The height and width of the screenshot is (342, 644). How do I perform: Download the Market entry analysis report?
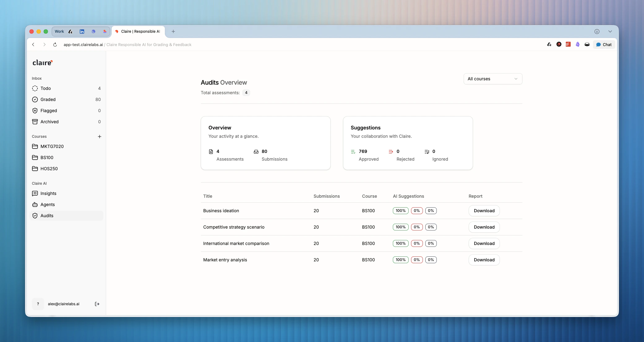pos(484,260)
